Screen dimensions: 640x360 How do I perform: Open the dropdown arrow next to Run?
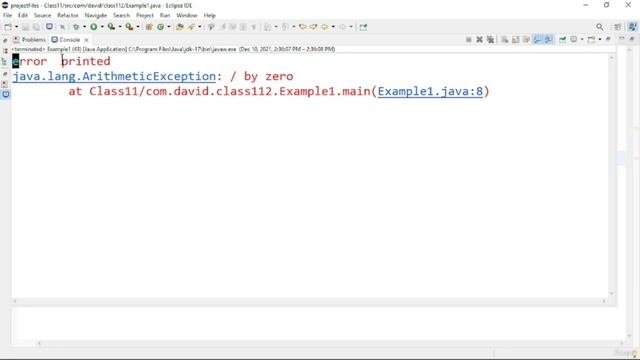[x=102, y=27]
